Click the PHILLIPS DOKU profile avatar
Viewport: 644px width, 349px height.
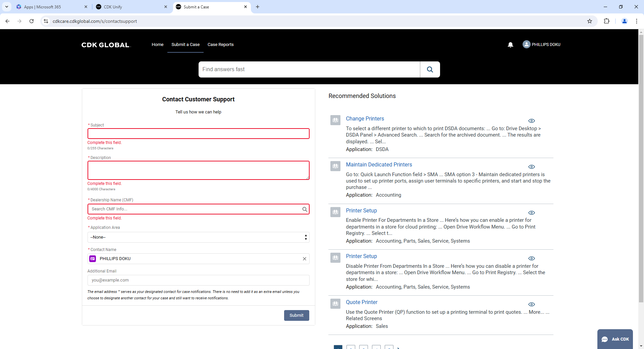click(x=526, y=44)
